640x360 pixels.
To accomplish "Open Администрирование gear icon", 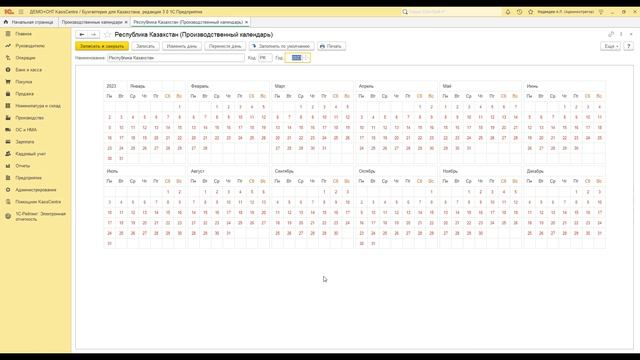I will (8, 190).
